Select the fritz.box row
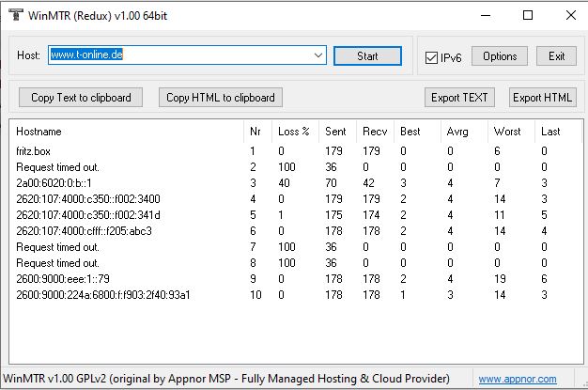Viewport: 588px width, 390px height. click(x=296, y=151)
